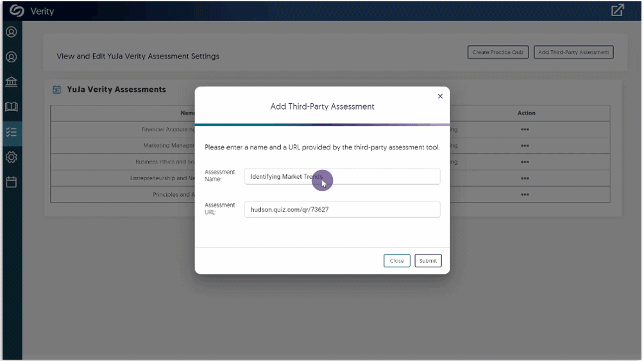Screen dimensions: 644x361
Task: Click the Submit button
Action: pyautogui.click(x=428, y=261)
